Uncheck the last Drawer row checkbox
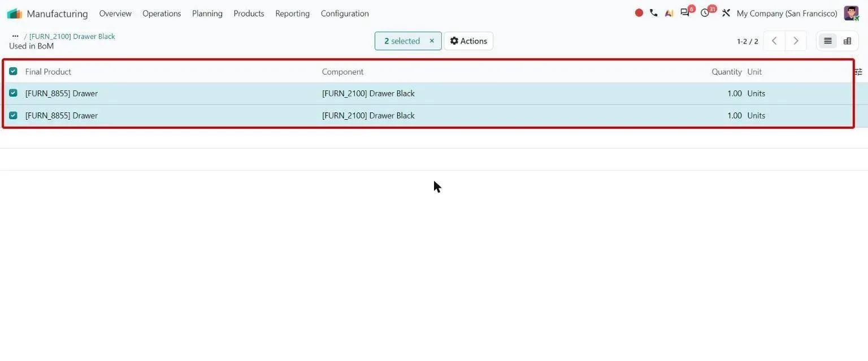 click(x=13, y=115)
